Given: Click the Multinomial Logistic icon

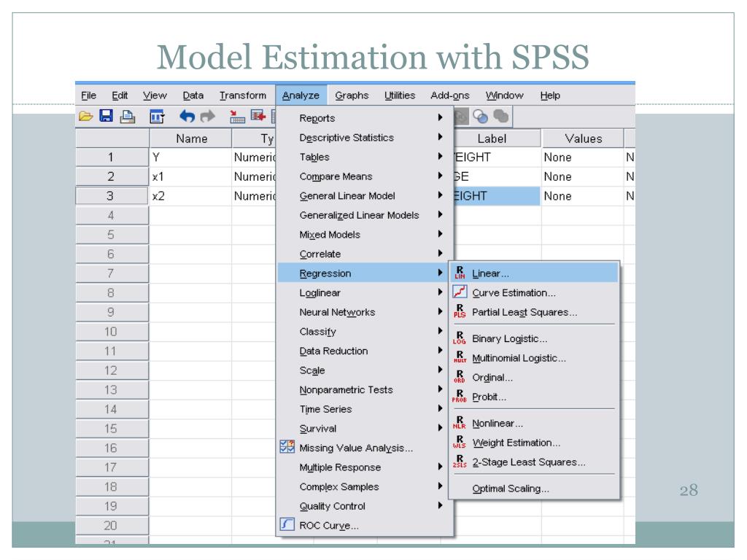Looking at the screenshot, I should 460,357.
